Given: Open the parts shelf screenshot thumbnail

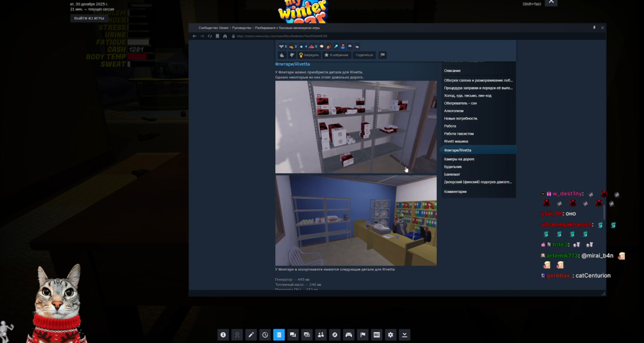Looking at the screenshot, I should pos(356,127).
